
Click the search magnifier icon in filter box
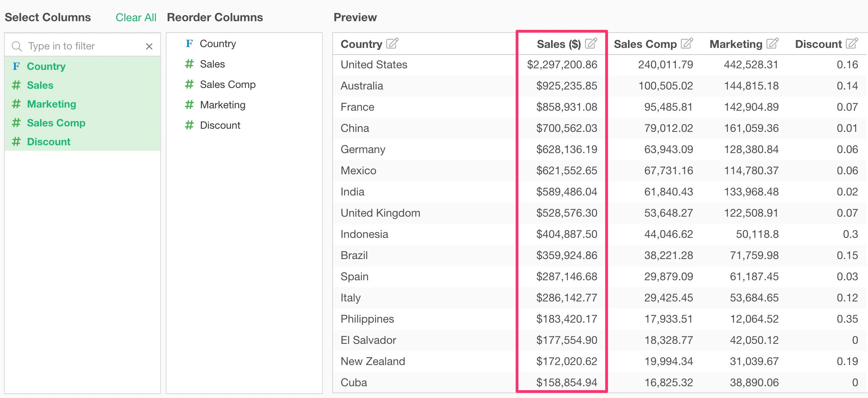(x=16, y=46)
